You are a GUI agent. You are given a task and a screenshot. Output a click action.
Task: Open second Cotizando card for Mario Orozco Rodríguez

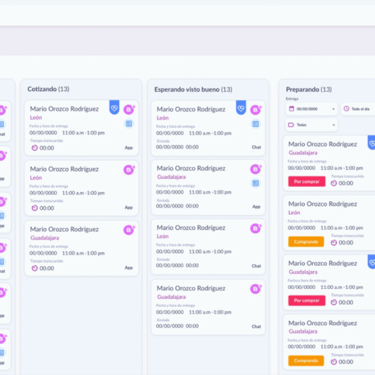pyautogui.click(x=82, y=188)
